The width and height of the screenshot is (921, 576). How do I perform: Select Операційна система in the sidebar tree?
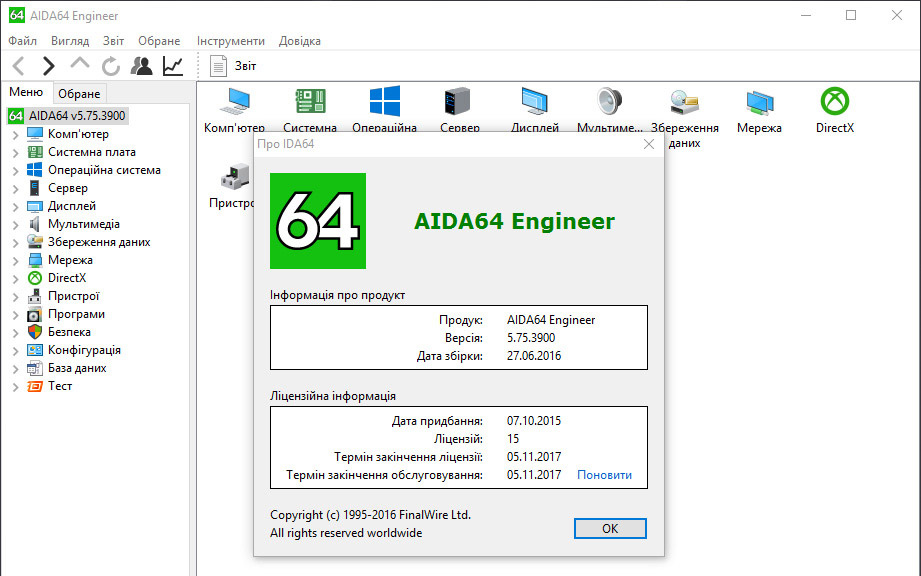[x=104, y=170]
